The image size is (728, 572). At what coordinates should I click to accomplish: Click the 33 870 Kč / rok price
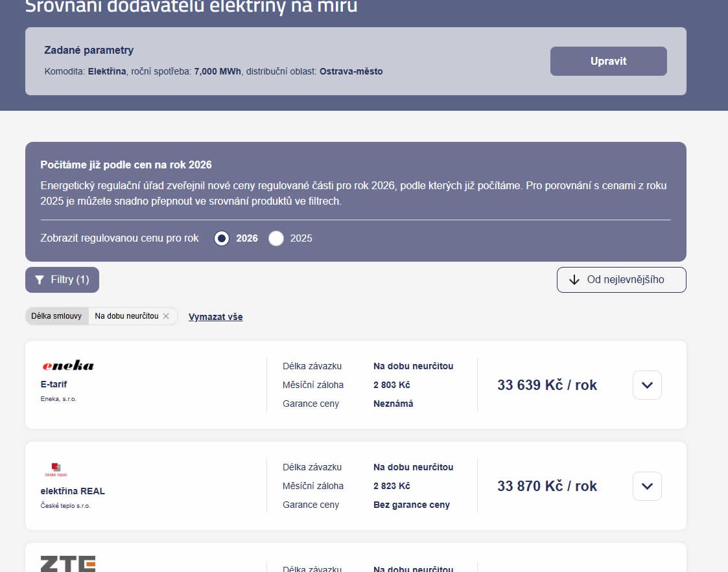click(546, 486)
